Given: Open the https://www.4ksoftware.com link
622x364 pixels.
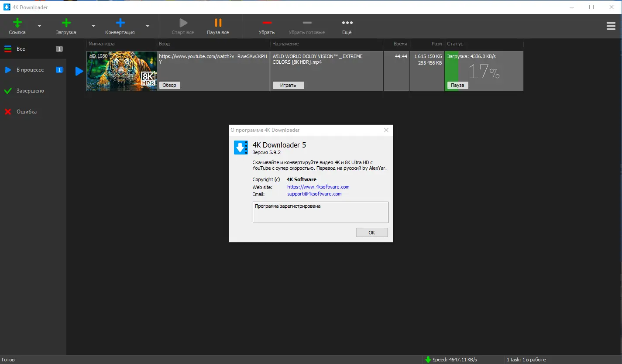Looking at the screenshot, I should coord(318,187).
